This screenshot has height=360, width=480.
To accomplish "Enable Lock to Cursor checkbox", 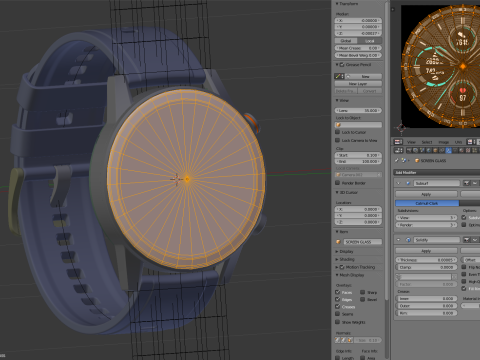I will (x=337, y=132).
